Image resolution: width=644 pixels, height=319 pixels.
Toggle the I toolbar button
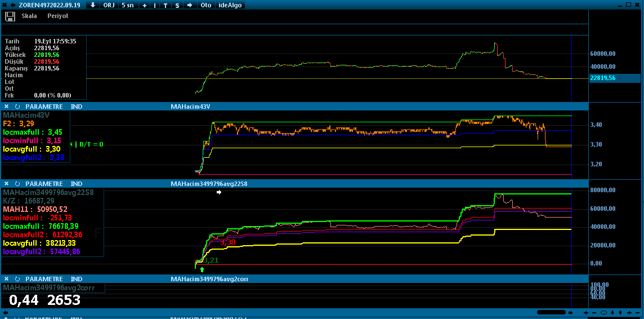coord(154,5)
